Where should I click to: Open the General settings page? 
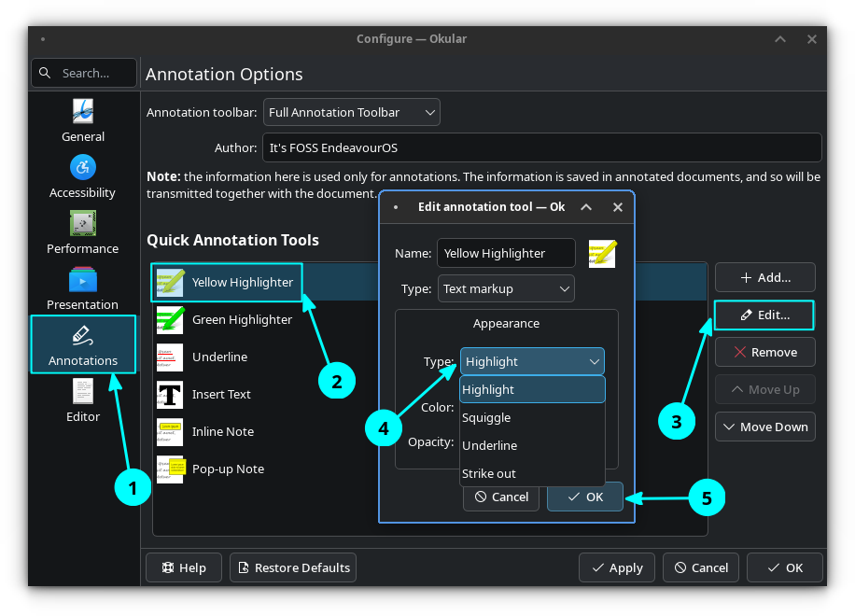83,120
